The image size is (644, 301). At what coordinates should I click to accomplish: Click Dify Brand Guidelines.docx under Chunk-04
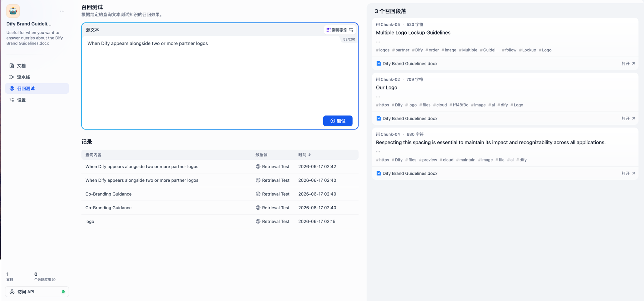coord(410,174)
